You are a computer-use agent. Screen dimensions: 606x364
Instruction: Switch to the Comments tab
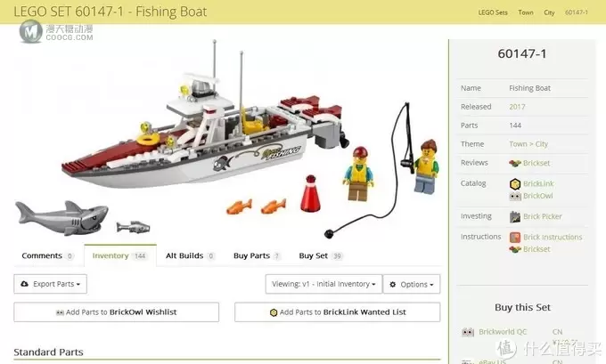[x=48, y=255]
